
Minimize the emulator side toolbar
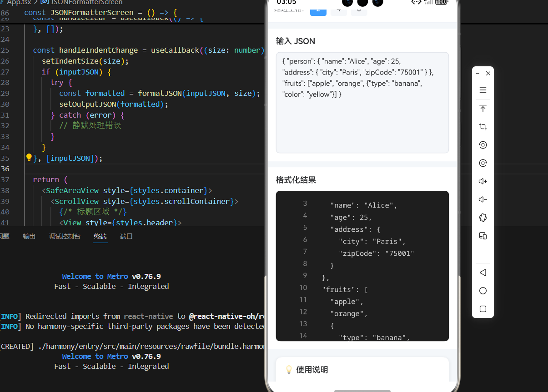pos(478,73)
